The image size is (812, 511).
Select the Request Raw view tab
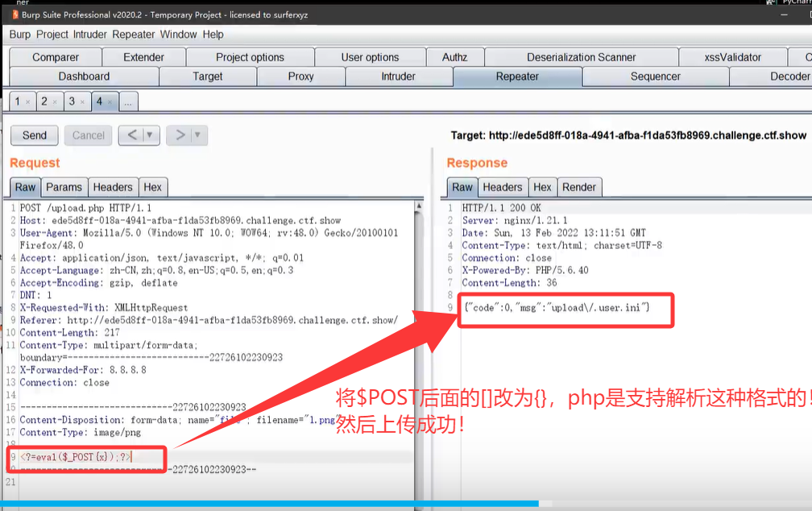point(25,187)
